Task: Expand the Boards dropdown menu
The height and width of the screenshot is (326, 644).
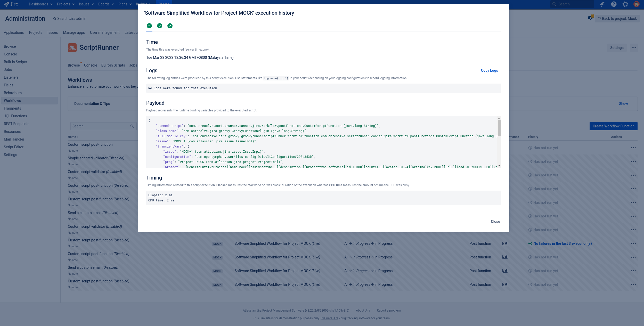Action: [x=106, y=4]
